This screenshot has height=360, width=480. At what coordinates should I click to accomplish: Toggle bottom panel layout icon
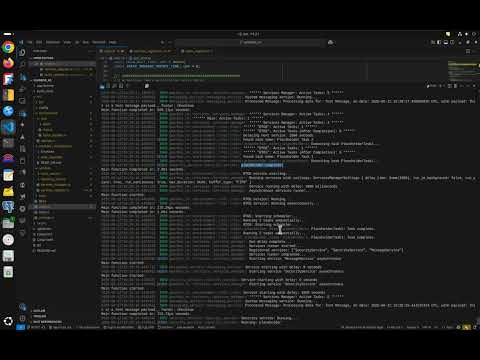[x=446, y=42]
